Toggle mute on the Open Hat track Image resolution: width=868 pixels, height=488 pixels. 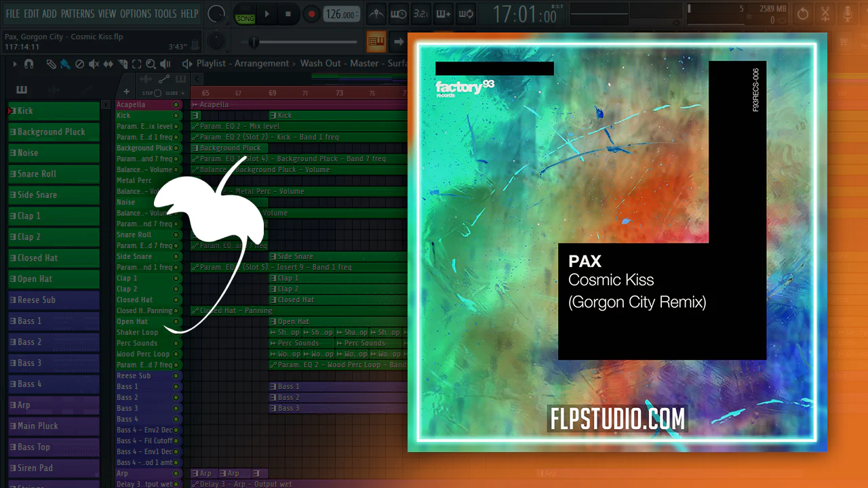(176, 322)
